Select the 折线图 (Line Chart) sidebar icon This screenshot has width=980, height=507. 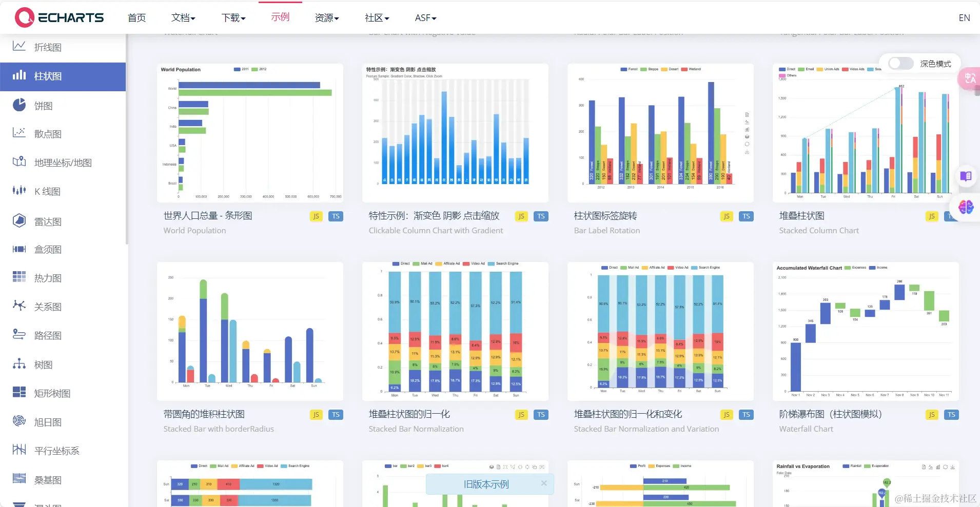pos(47,47)
